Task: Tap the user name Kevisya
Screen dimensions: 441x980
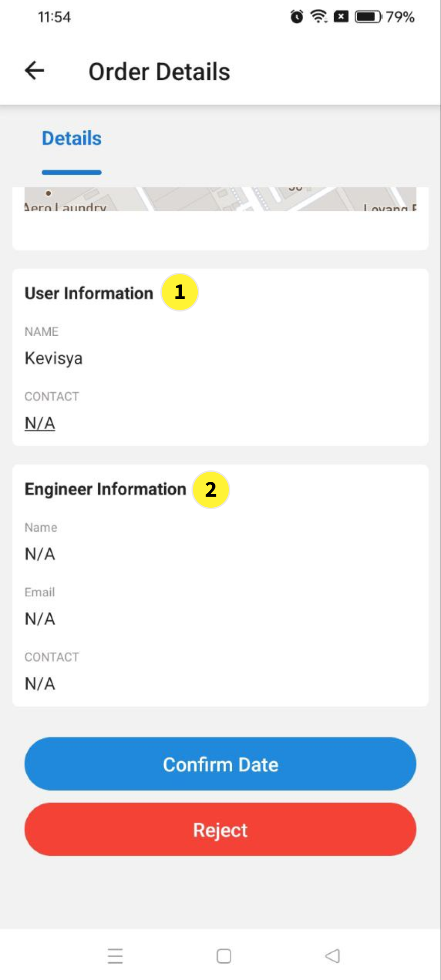Action: click(54, 358)
